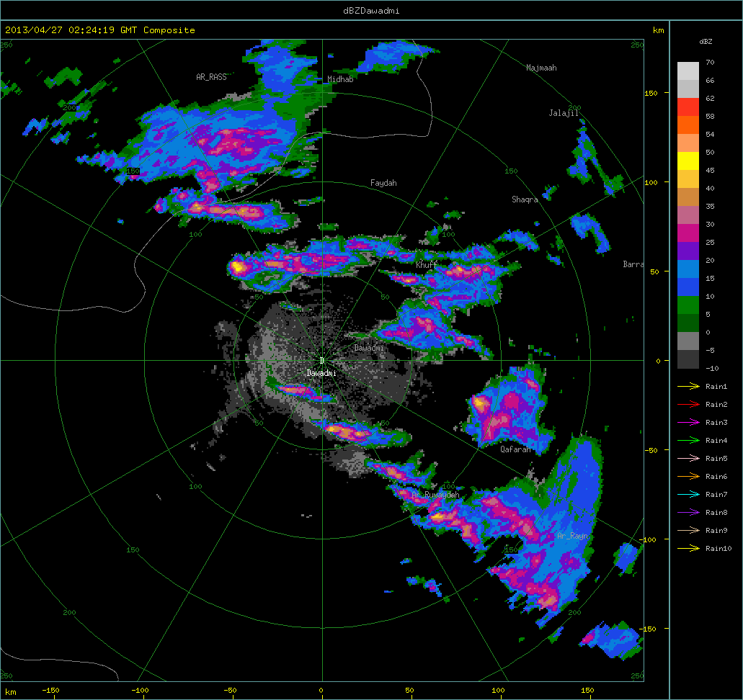Viewport: 743px width, 700px height.
Task: Click the lightest gray 66–70 dBZ band
Action: tap(688, 71)
